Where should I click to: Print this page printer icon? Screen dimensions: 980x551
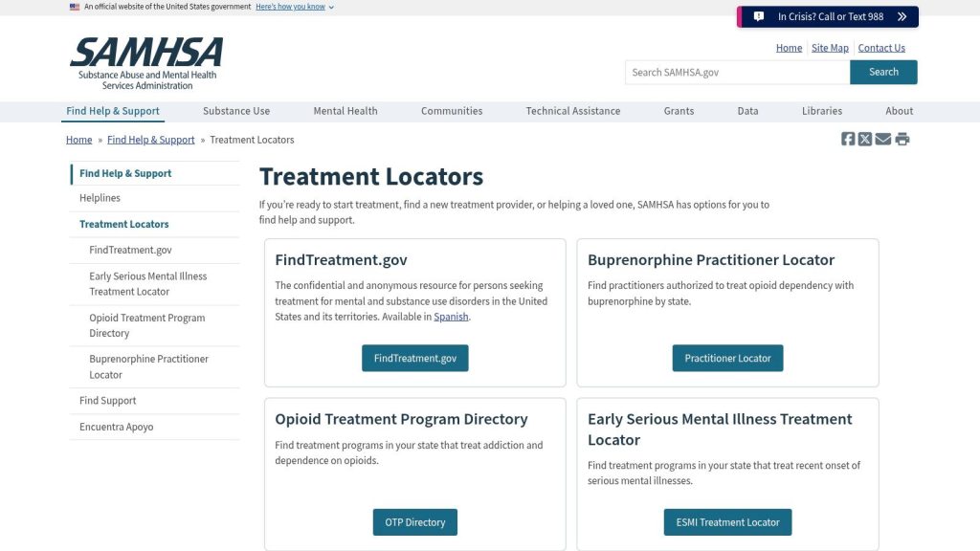(x=902, y=139)
